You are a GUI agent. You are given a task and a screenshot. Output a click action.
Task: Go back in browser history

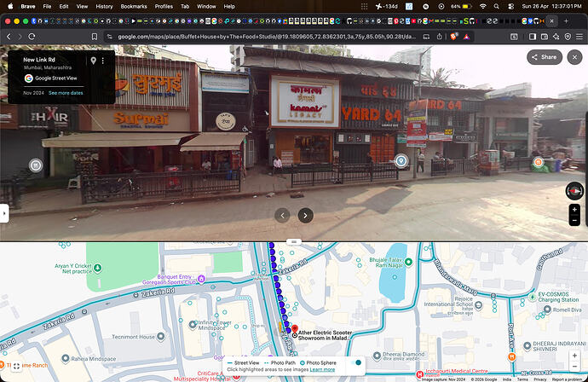[9, 37]
